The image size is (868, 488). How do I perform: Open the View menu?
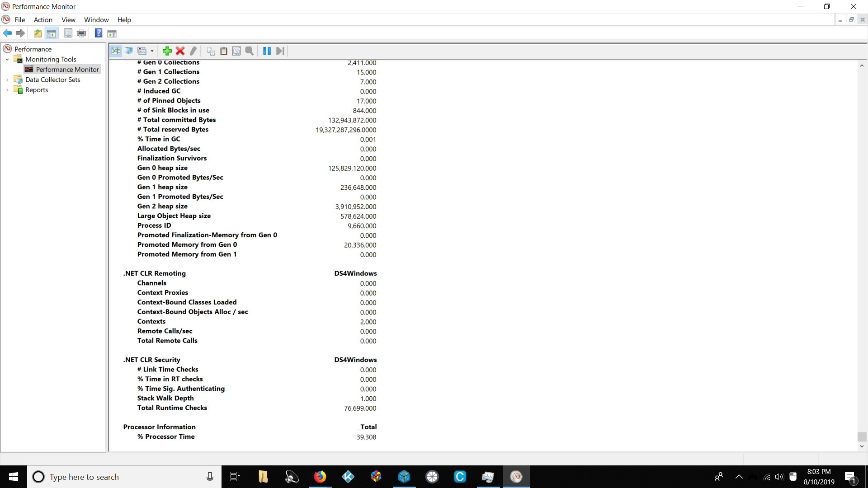[68, 19]
